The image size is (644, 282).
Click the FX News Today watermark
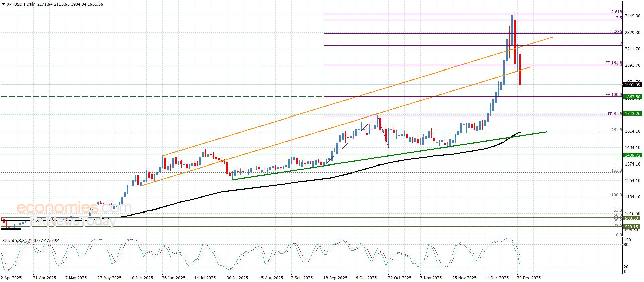73,221
